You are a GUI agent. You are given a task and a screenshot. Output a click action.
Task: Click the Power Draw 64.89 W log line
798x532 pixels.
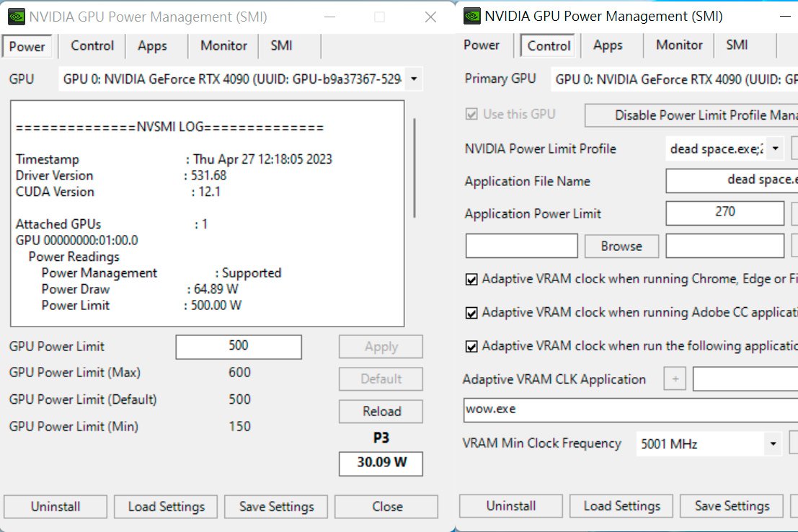140,289
